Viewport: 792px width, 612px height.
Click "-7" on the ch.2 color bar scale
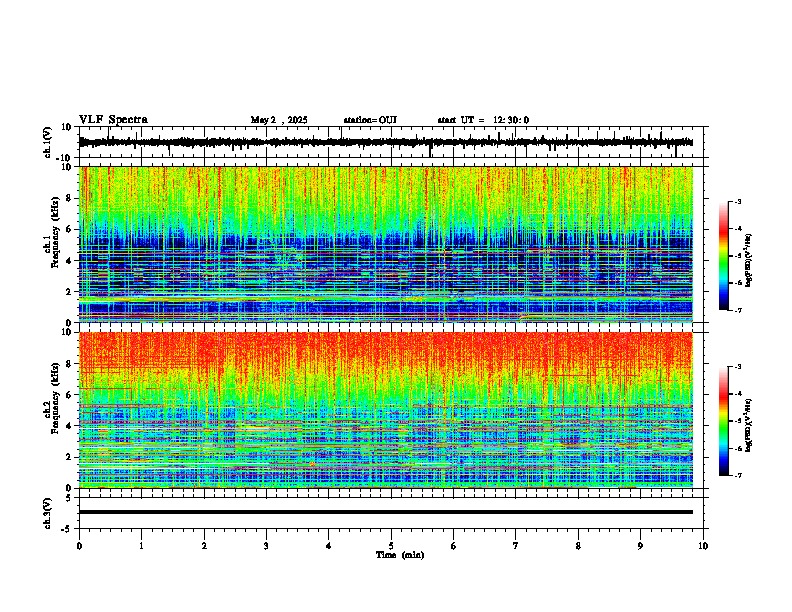(737, 475)
